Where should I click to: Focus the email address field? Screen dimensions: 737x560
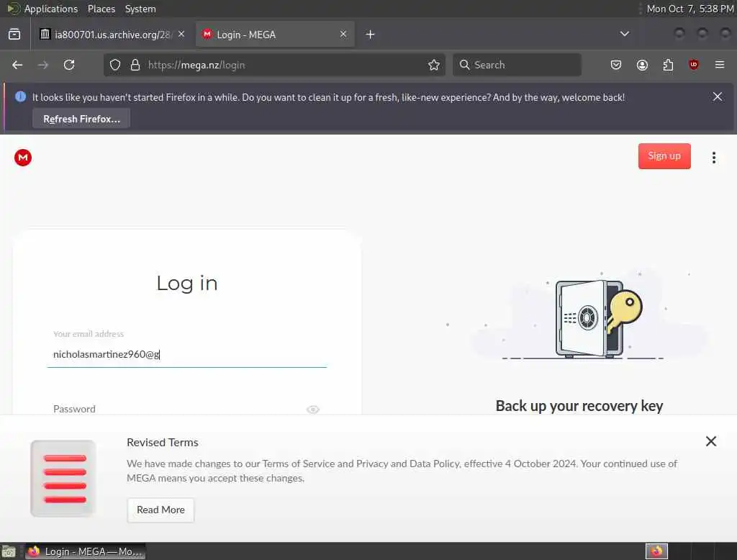pyautogui.click(x=187, y=354)
